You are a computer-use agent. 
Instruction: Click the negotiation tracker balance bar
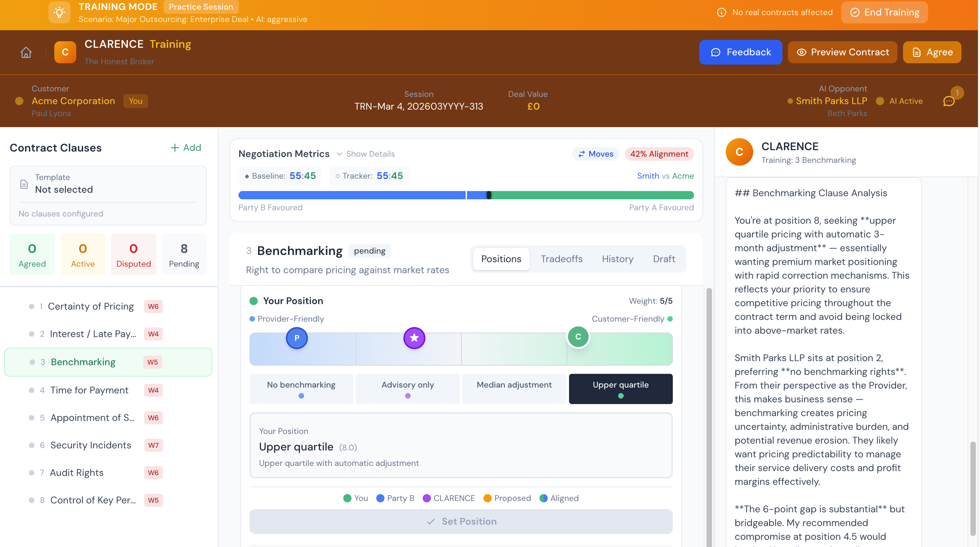pos(466,195)
